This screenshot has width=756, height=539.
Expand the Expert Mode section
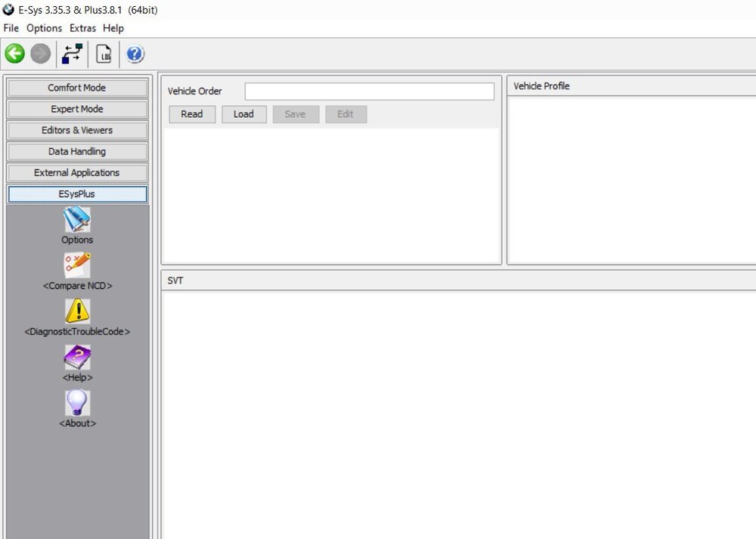77,109
